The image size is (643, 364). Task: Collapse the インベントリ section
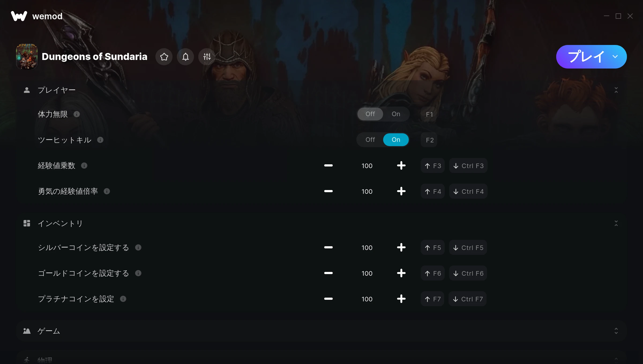click(x=616, y=223)
